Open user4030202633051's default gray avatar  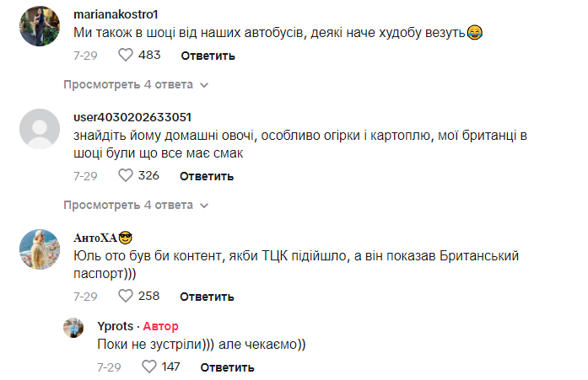pos(39,130)
